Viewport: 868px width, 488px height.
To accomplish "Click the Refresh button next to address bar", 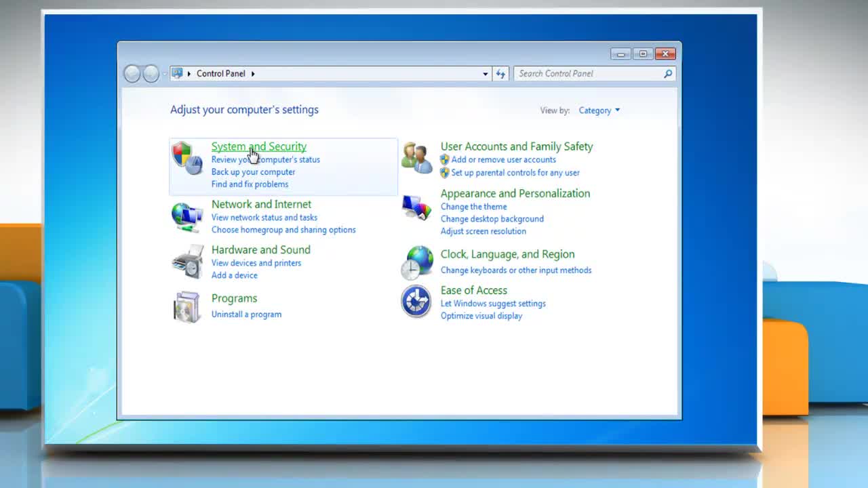I will tap(500, 73).
